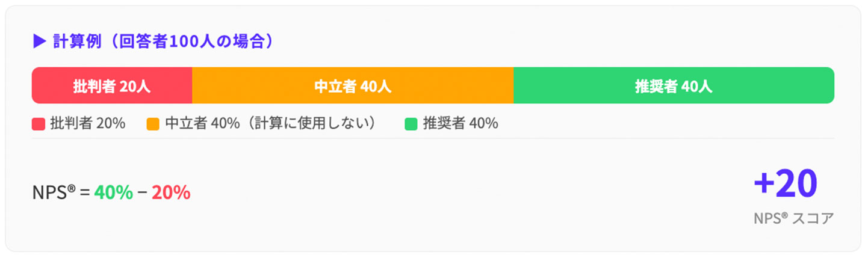Select the green 40% in the formula
868x258 pixels.
tap(113, 192)
